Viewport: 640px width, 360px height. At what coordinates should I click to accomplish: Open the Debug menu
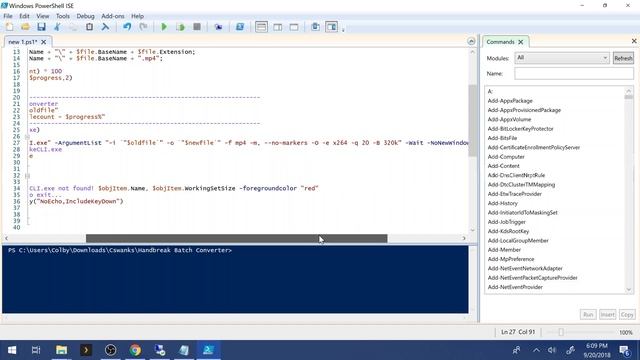[85, 16]
